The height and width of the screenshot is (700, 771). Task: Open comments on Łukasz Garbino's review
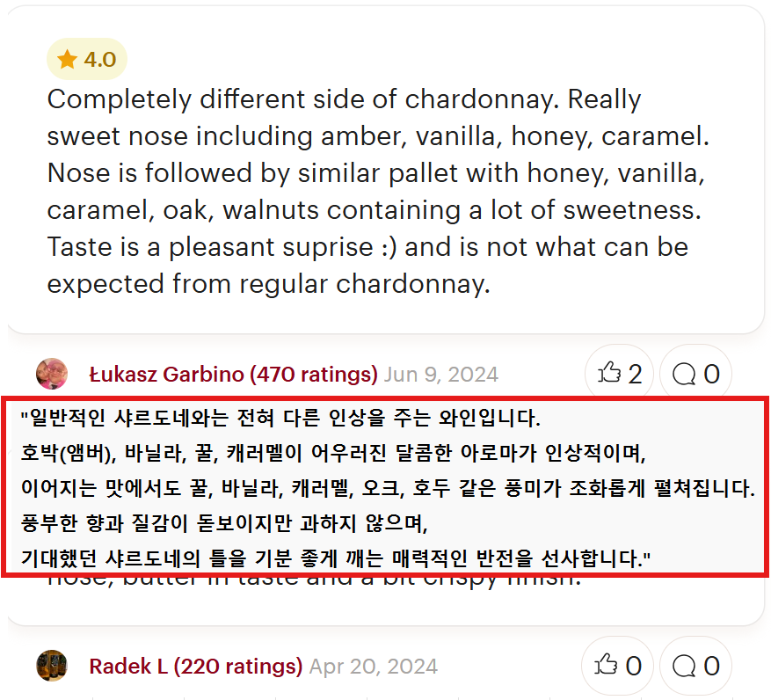(684, 374)
